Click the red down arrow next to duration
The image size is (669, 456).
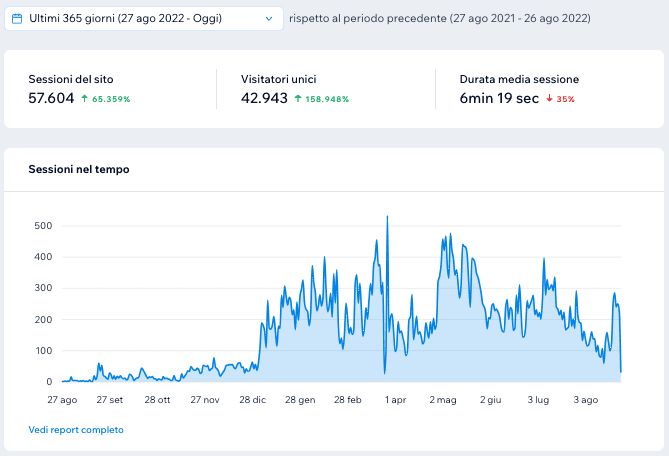pyautogui.click(x=550, y=99)
